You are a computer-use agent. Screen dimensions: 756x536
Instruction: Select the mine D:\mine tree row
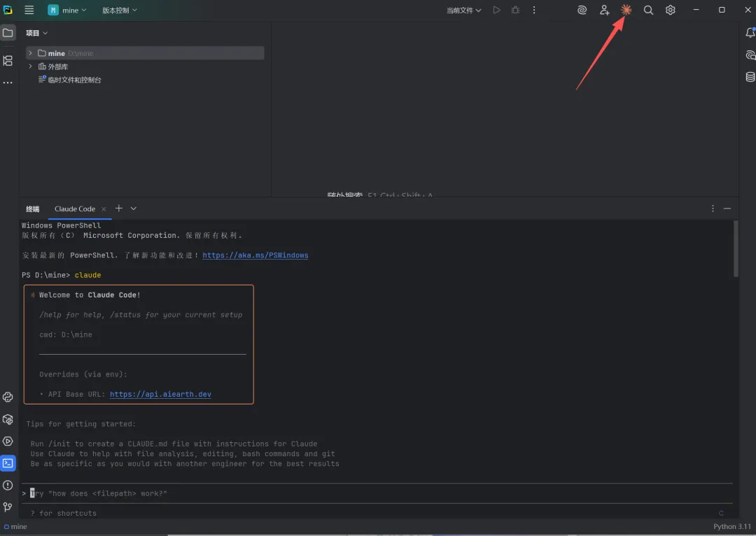coord(145,53)
